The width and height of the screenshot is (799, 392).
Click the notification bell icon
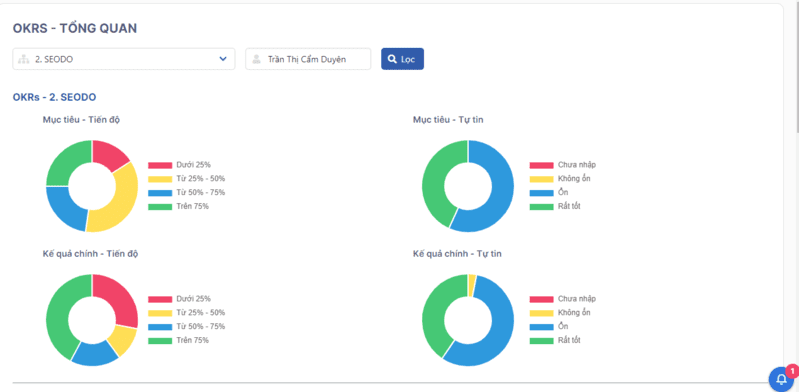point(781,379)
